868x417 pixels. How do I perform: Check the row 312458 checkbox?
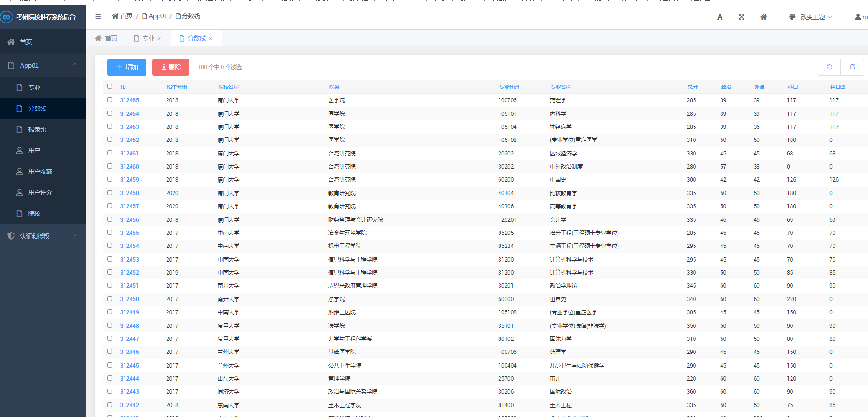point(110,193)
